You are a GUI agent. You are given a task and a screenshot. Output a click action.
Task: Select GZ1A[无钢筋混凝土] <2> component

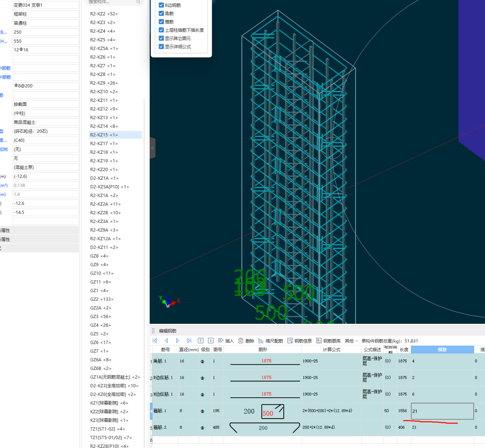coord(115,377)
